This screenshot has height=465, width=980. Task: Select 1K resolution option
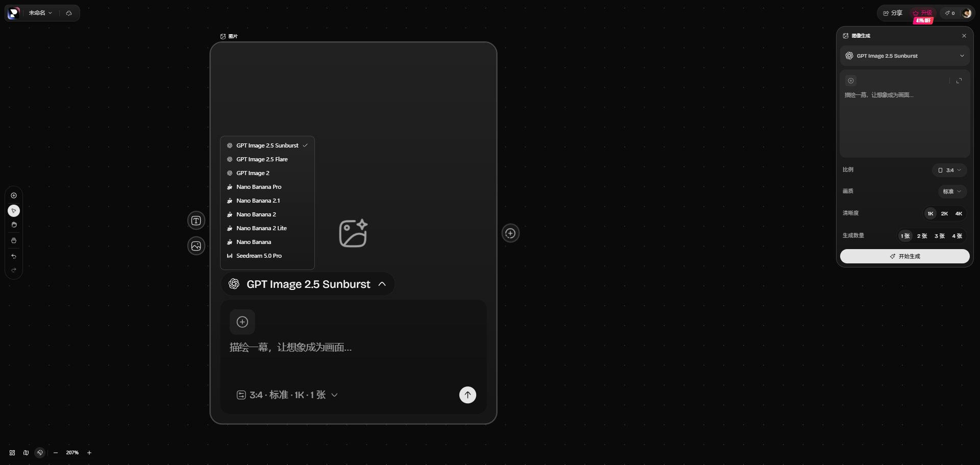pyautogui.click(x=930, y=214)
